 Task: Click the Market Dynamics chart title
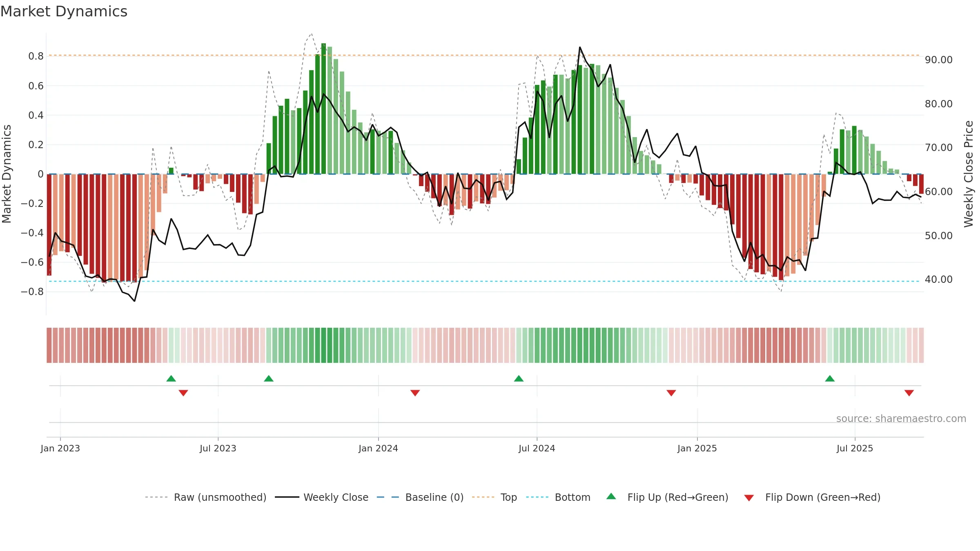pyautogui.click(x=64, y=11)
